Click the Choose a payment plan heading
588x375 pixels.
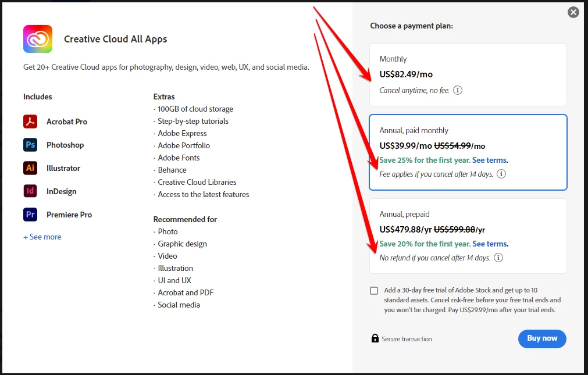pos(411,26)
